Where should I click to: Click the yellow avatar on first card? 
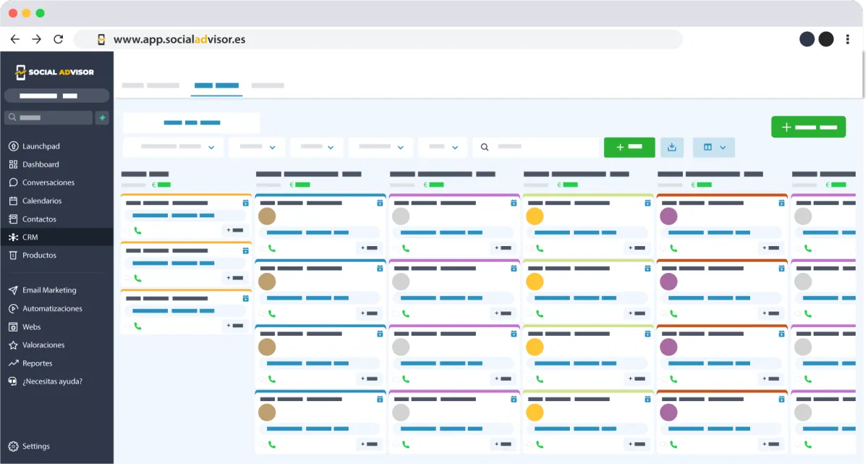(x=535, y=216)
